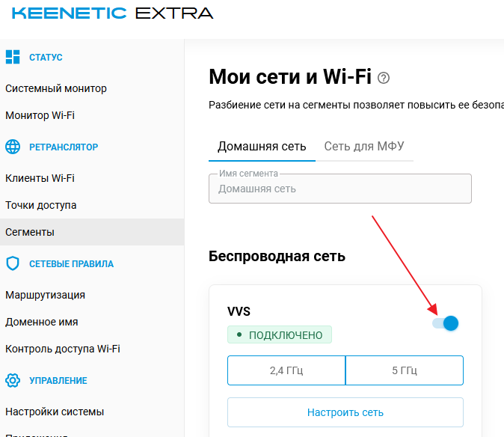This screenshot has height=437, width=504.
Task: Click the Management gear icon
Action: click(x=13, y=380)
